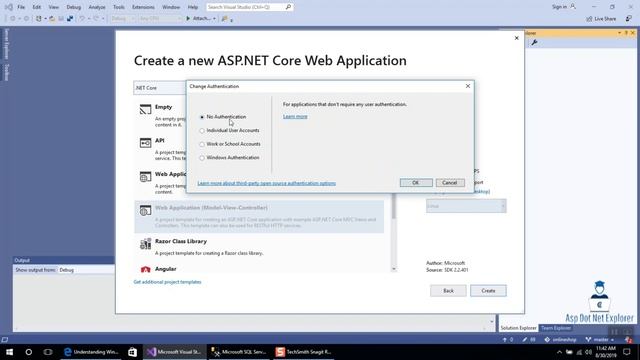The height and width of the screenshot is (360, 640).
Task: Open the Help menu
Action: click(193, 7)
